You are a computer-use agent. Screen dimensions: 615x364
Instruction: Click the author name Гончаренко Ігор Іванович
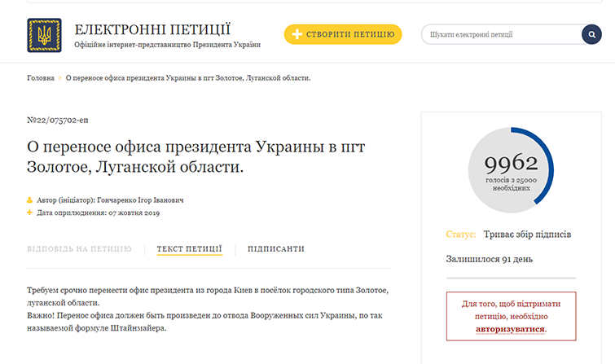click(x=145, y=199)
